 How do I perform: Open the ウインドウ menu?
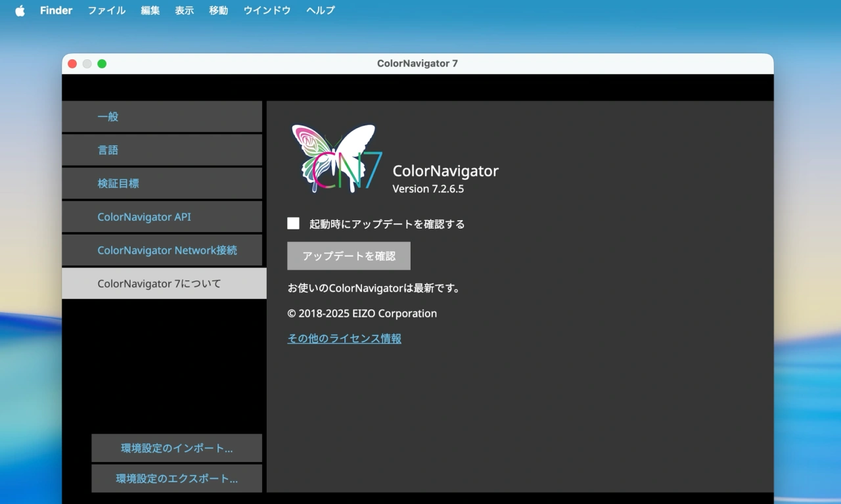tap(267, 10)
